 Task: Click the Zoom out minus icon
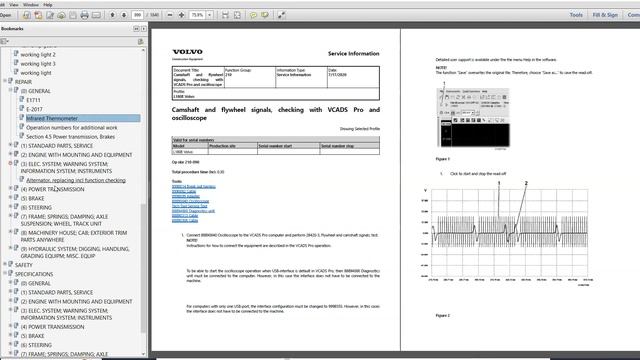point(170,15)
